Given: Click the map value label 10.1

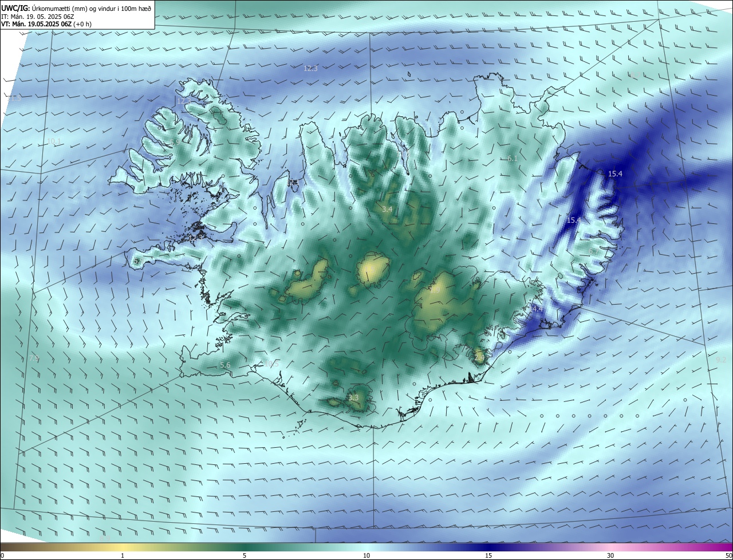Looking at the screenshot, I should pos(54,141).
